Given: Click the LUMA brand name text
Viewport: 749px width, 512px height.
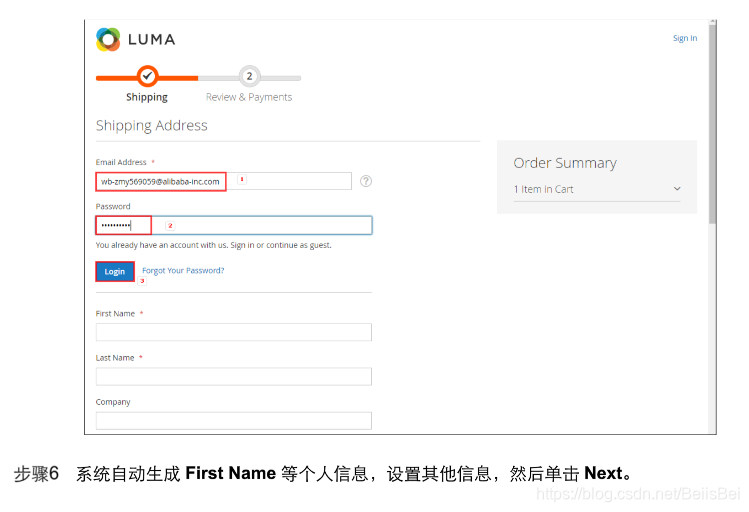Looking at the screenshot, I should (151, 39).
